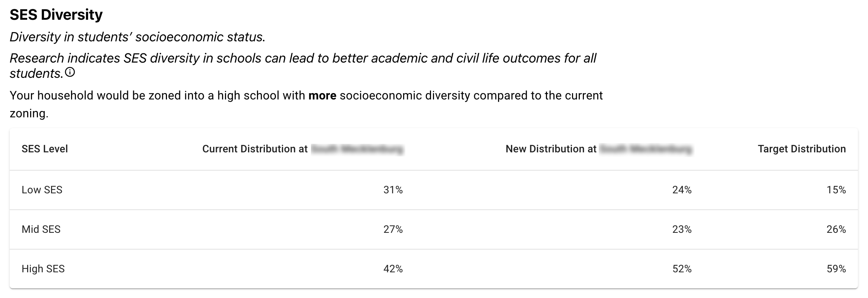This screenshot has width=868, height=298.
Task: Click the 59% target High SES value
Action: 836,269
